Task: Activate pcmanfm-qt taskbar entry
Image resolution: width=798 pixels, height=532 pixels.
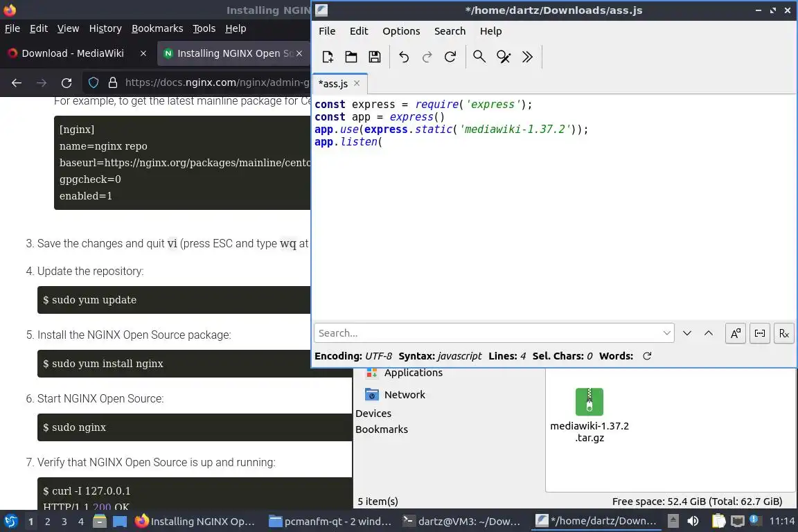Action: [330, 521]
